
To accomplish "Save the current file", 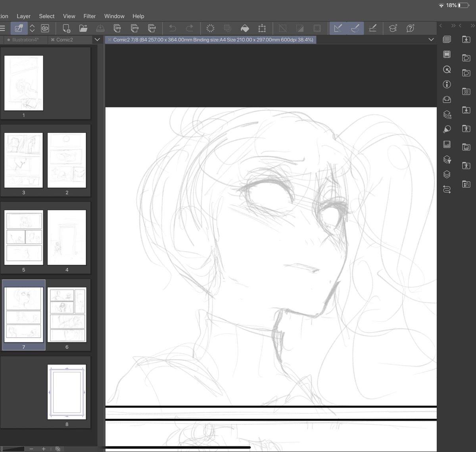I will pos(100,28).
